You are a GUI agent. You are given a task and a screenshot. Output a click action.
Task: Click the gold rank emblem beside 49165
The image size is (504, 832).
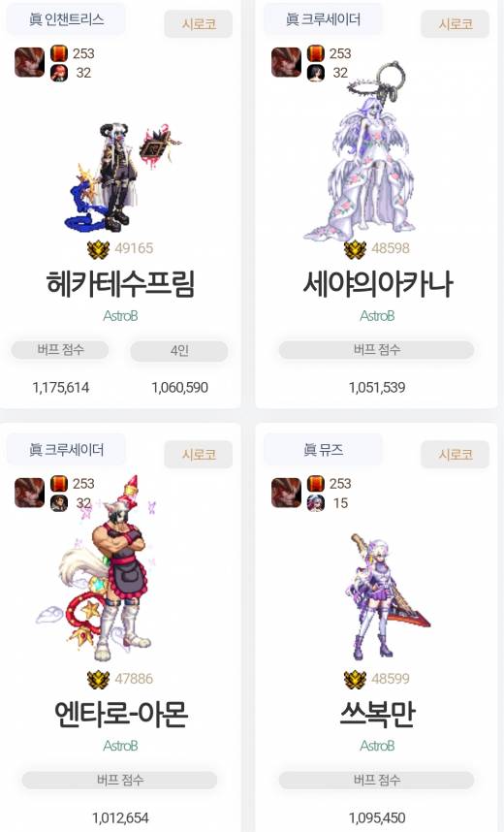98,248
